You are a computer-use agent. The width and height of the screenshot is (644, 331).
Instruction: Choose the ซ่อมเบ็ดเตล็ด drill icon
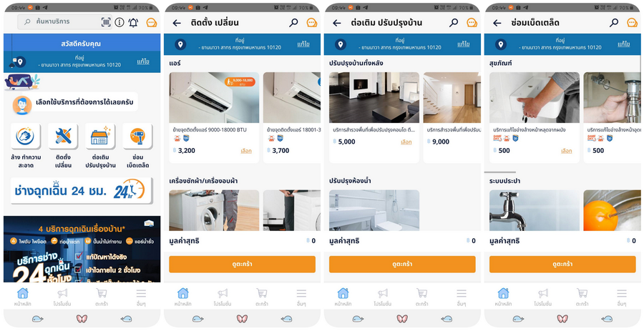coord(137,136)
